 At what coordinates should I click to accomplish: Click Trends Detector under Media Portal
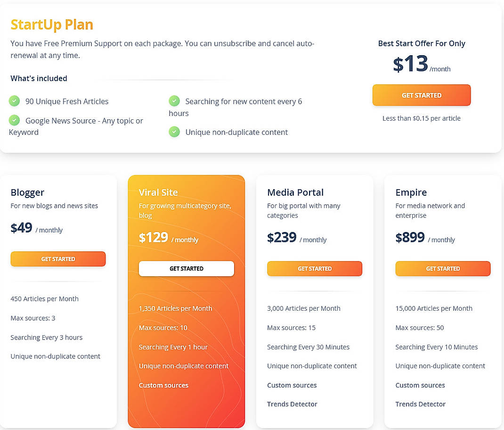click(x=292, y=404)
